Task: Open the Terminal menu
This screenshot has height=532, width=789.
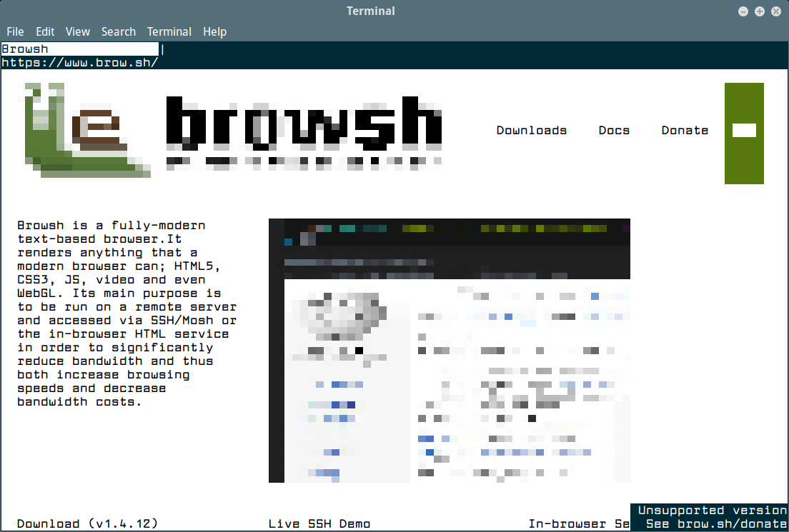Action: pyautogui.click(x=169, y=31)
